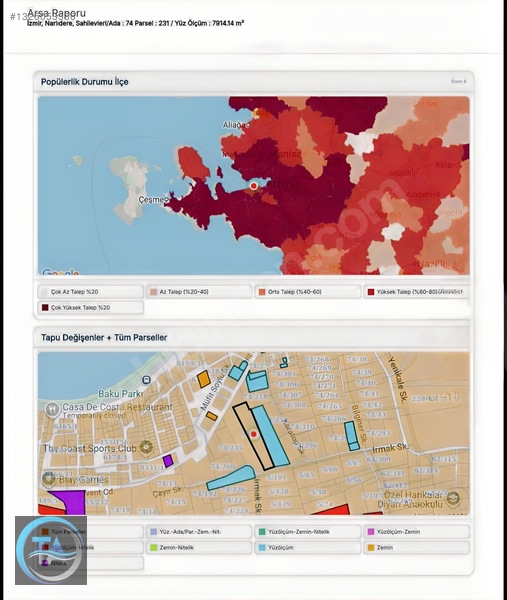Select the Zemin legend item
Image resolution: width=507 pixels, height=600 pixels.
pyautogui.click(x=416, y=547)
